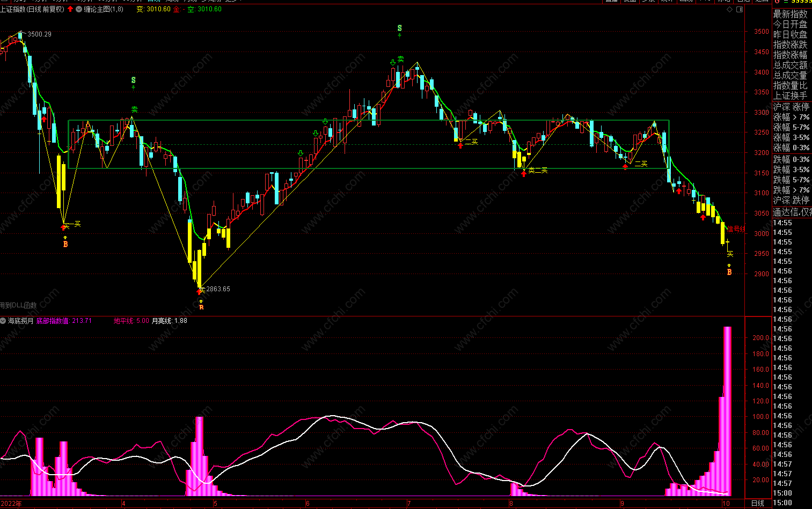Viewport: 812px width, 509px height.
Task: Click 跌幅 0-3% row
Action: tap(792, 159)
